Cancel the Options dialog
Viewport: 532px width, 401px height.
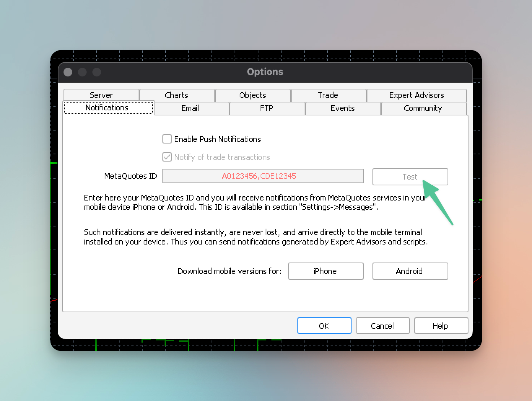(382, 326)
